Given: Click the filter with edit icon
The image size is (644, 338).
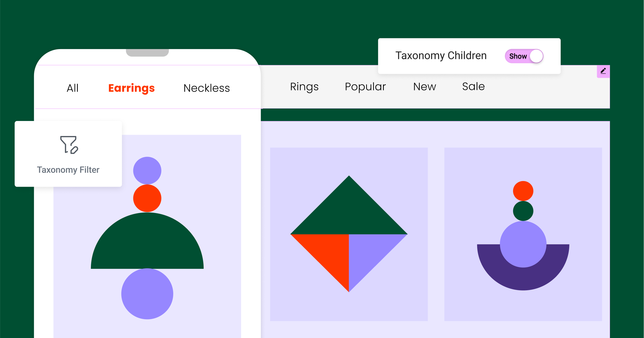Looking at the screenshot, I should (68, 145).
